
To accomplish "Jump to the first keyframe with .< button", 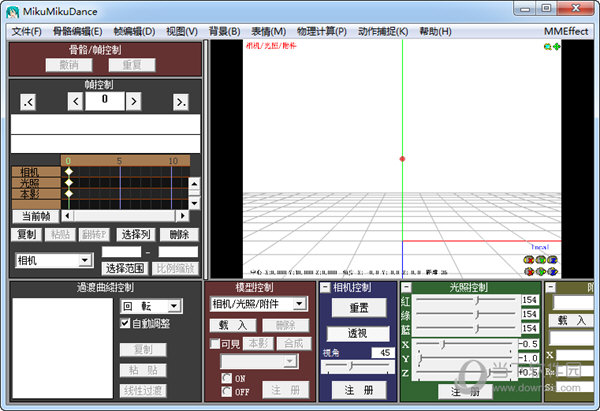I will pos(28,102).
